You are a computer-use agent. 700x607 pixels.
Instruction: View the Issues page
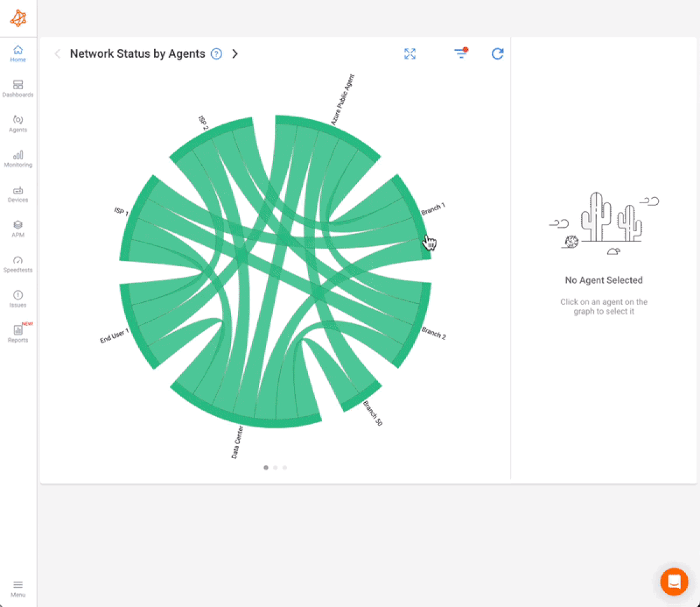[x=17, y=299]
